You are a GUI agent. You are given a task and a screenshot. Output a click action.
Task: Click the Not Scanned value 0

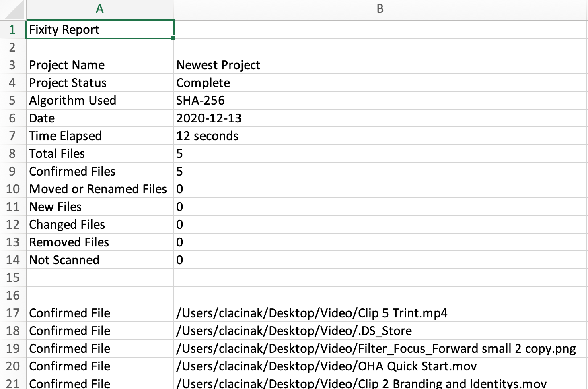click(380, 260)
